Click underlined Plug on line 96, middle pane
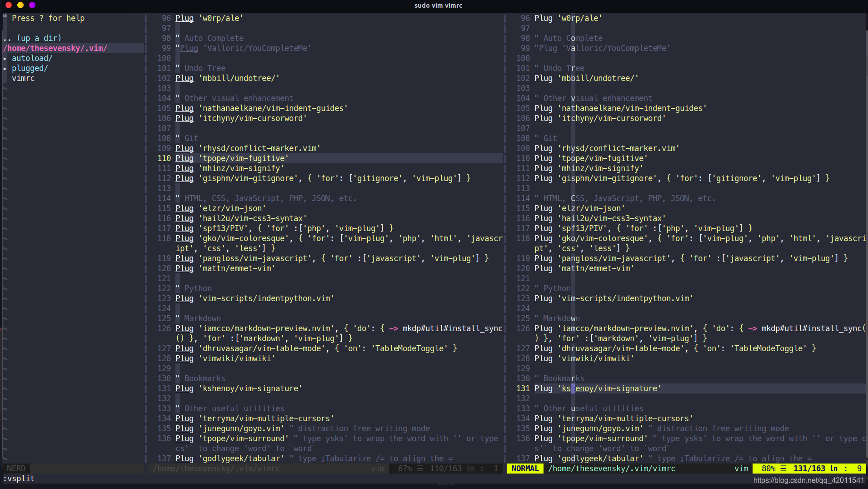The image size is (868, 489). [x=185, y=18]
